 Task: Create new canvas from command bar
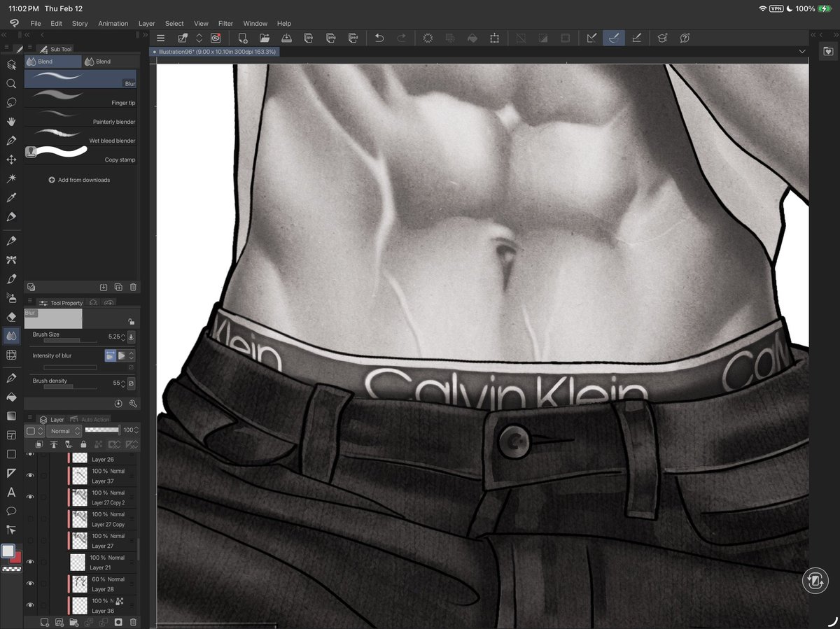click(243, 38)
